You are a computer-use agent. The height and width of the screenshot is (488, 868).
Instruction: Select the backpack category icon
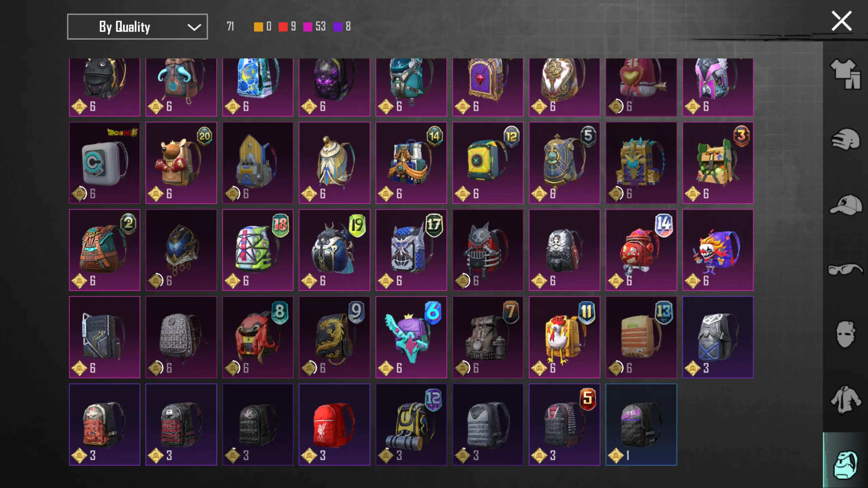click(846, 464)
